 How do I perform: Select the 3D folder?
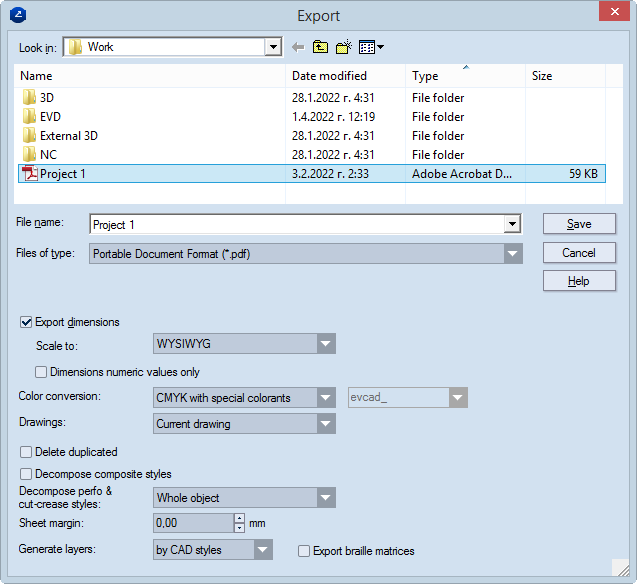47,98
